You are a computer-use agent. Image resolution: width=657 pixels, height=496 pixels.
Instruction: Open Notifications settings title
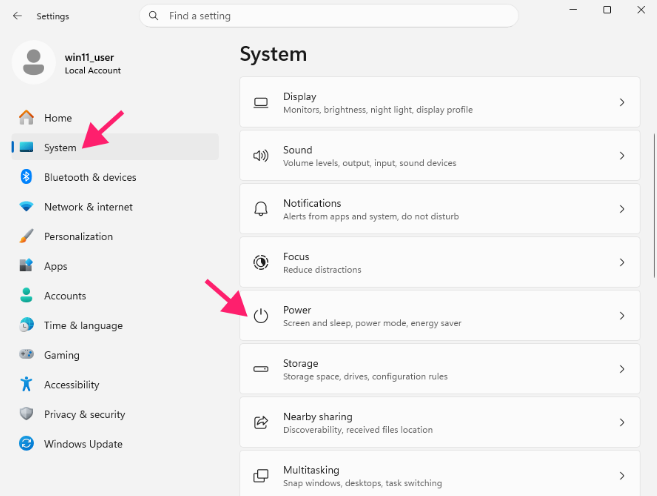312,203
